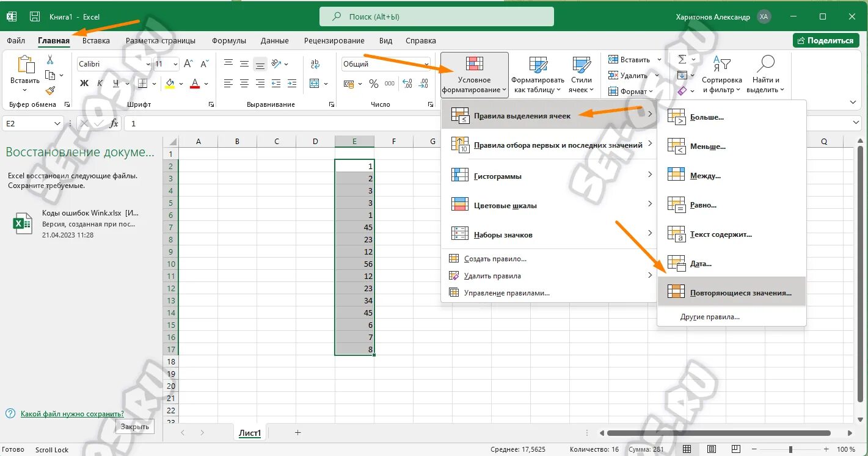Toggle middle vertical alignment
This screenshot has height=456, width=868.
point(244,64)
